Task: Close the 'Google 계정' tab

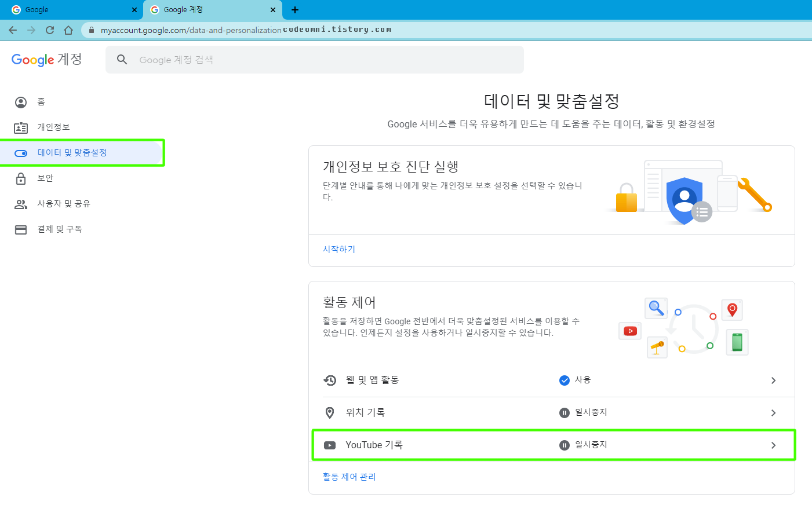Action: tap(273, 10)
